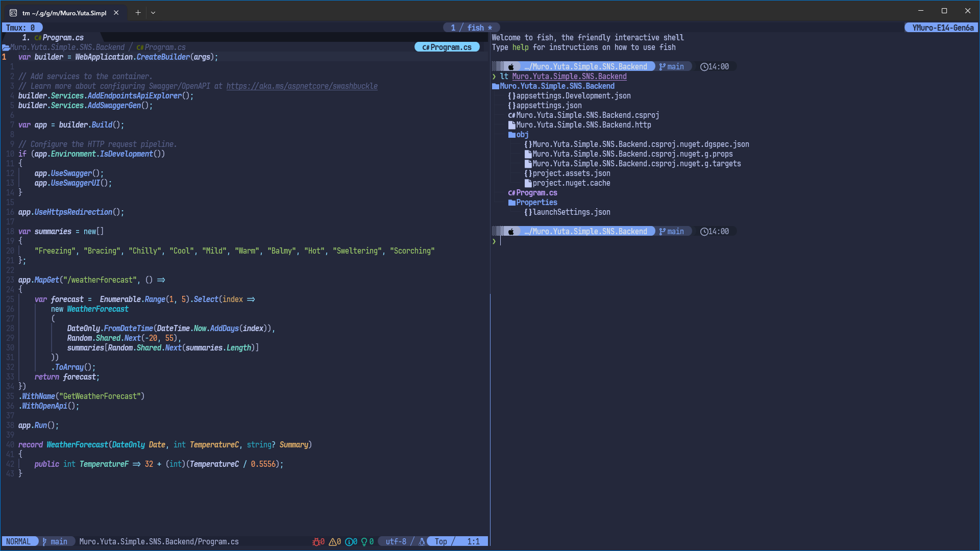Click the "/weatherforecast" route string

coord(100,280)
